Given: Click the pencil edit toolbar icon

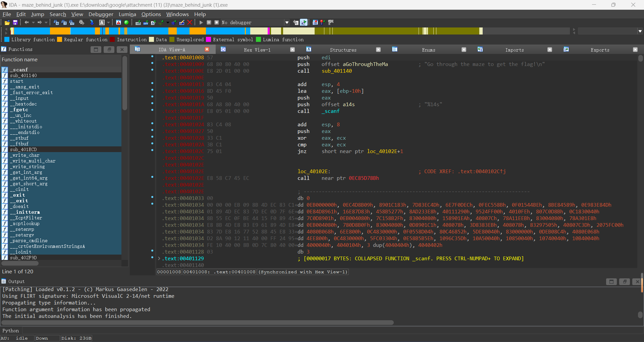Looking at the screenshot, I should click(x=182, y=22).
